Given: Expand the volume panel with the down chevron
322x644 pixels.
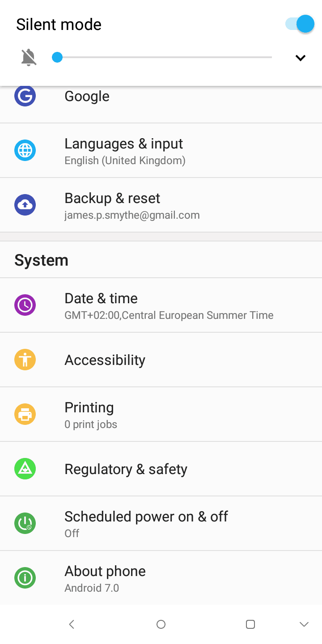Looking at the screenshot, I should pyautogui.click(x=301, y=58).
